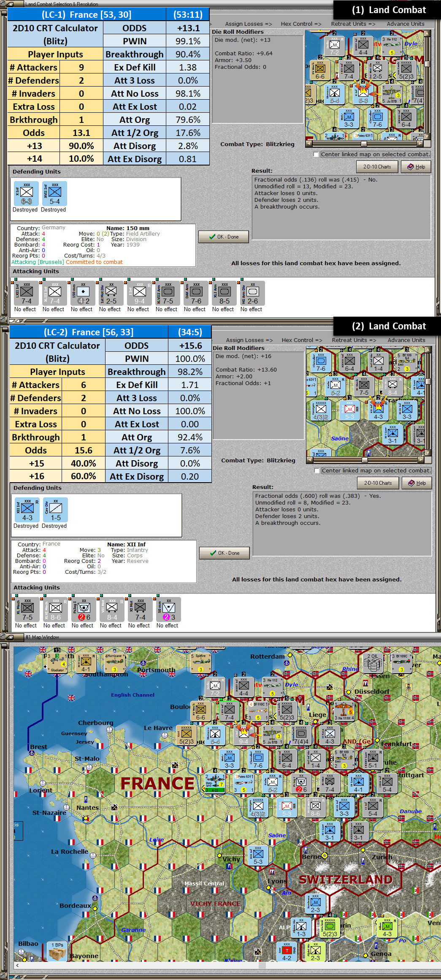Open Advance Units step in LC-1 window
The image size is (441, 980).
coord(406,24)
